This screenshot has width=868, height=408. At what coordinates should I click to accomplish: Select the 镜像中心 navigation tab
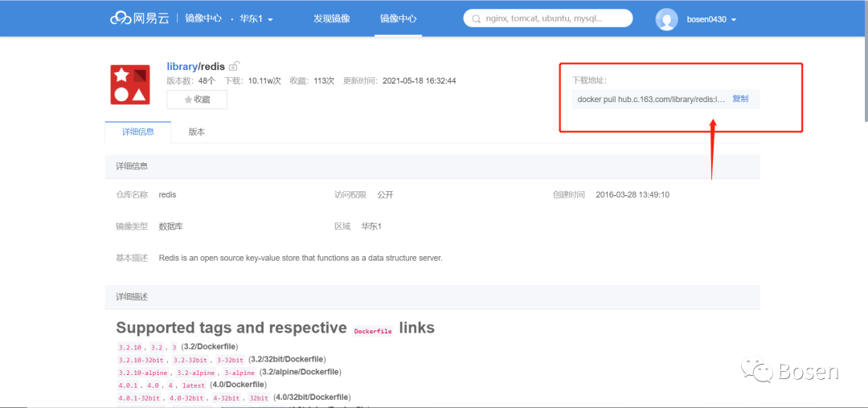[x=398, y=18]
